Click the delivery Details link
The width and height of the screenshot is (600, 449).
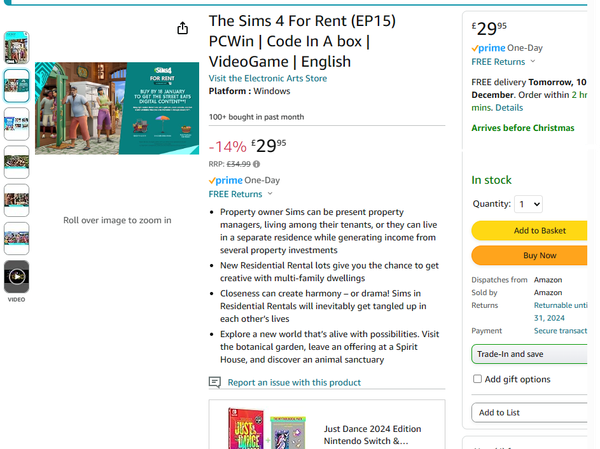pyautogui.click(x=509, y=107)
